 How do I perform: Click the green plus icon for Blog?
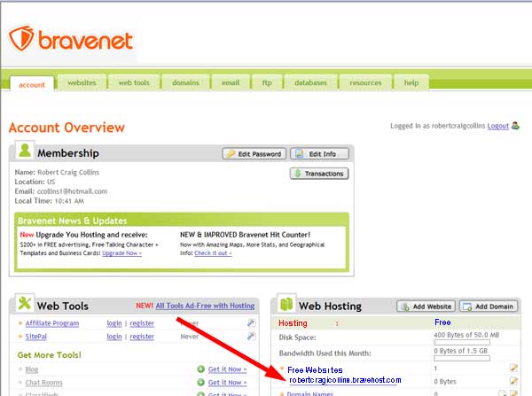(x=201, y=369)
